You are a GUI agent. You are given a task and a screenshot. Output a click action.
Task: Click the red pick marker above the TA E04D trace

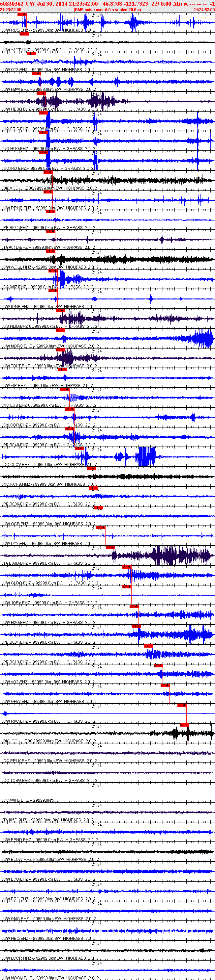[x=110, y=547]
